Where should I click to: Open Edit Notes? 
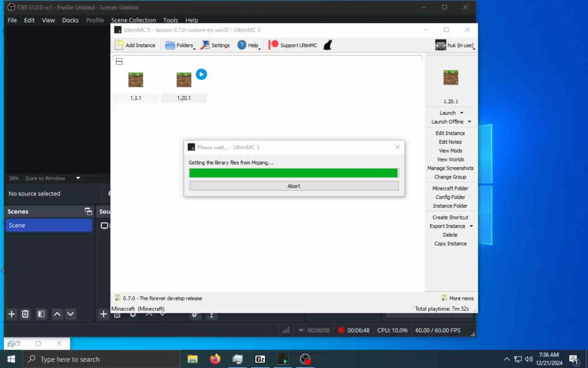[x=450, y=142]
